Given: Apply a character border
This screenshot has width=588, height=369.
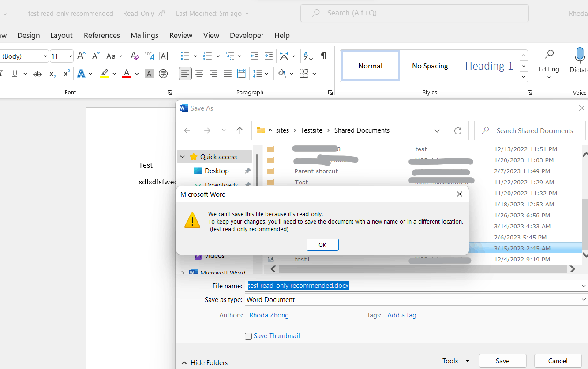Looking at the screenshot, I should 163,56.
